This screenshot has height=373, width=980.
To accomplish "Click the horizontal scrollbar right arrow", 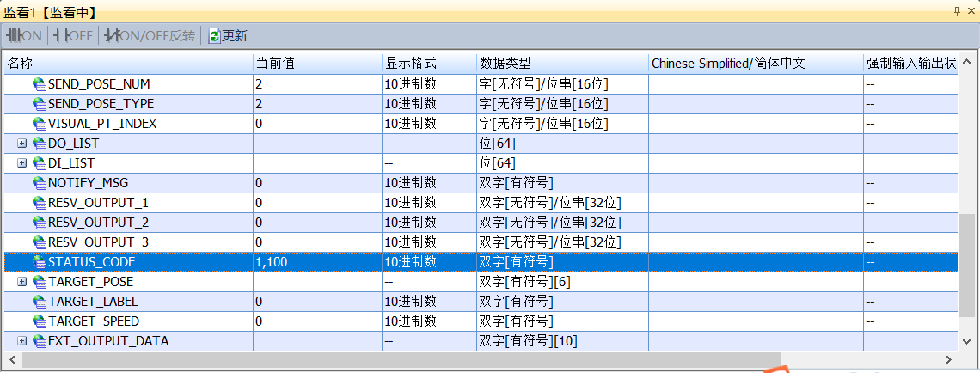I will pos(949,359).
